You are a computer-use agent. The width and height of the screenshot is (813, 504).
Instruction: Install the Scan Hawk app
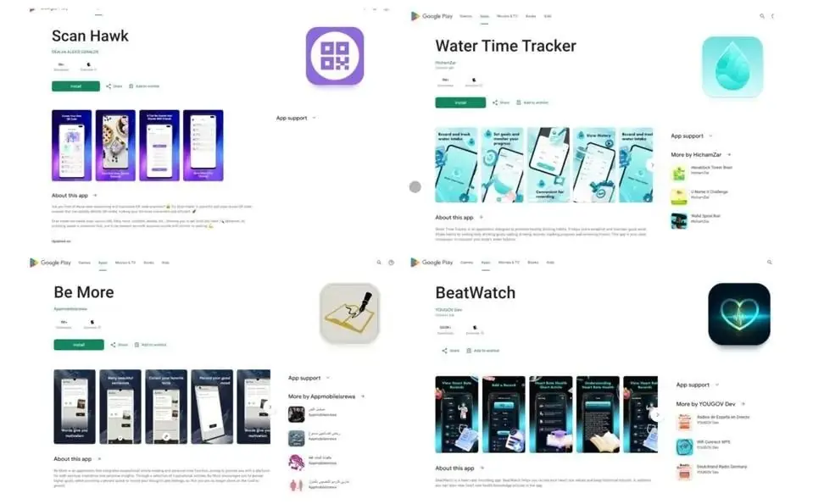[75, 86]
